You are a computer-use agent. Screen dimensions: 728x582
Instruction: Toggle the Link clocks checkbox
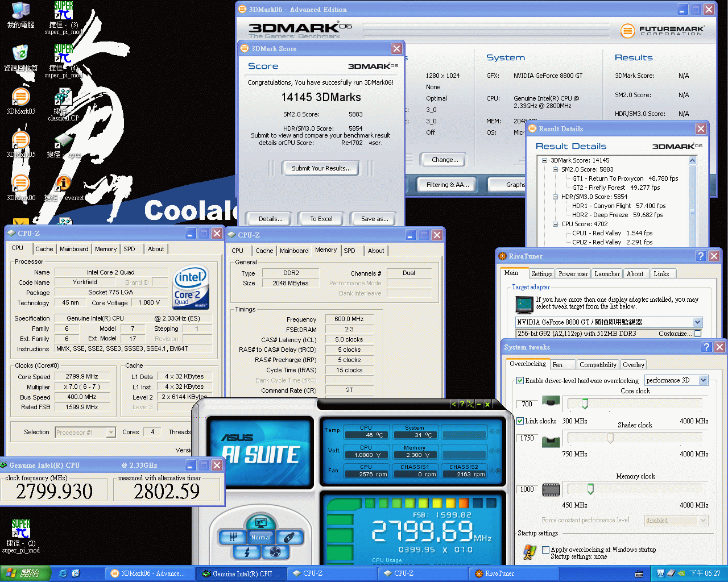[x=520, y=421]
